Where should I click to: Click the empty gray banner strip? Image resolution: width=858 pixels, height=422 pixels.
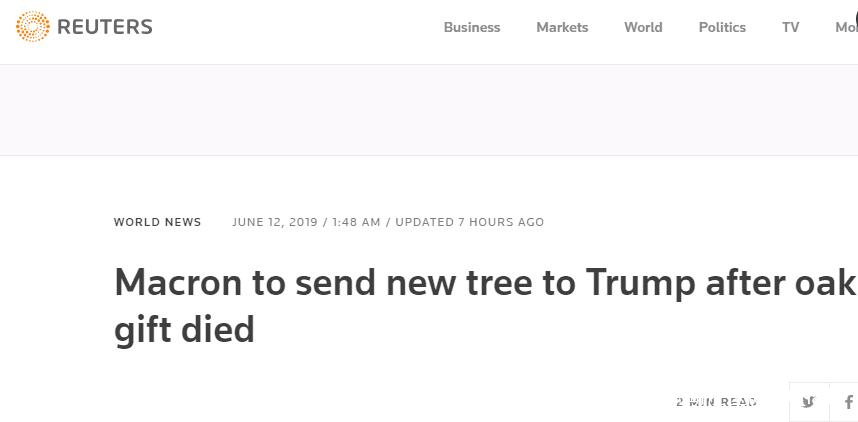click(x=429, y=110)
